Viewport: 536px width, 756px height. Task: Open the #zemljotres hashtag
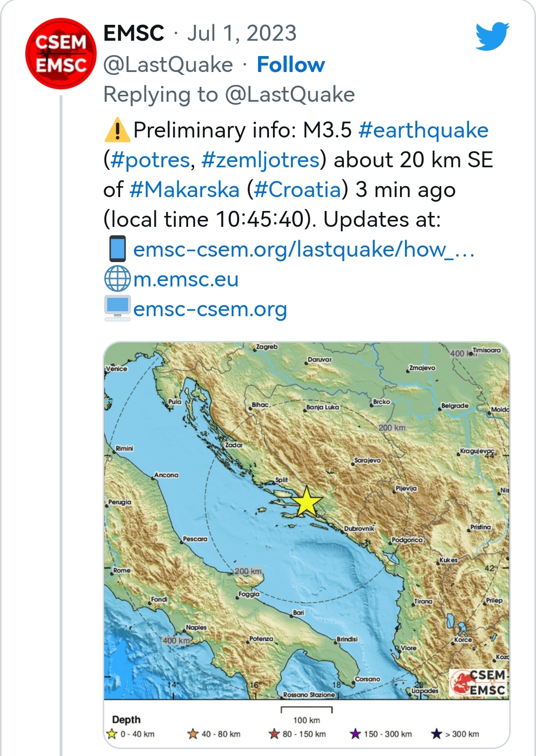(x=261, y=160)
